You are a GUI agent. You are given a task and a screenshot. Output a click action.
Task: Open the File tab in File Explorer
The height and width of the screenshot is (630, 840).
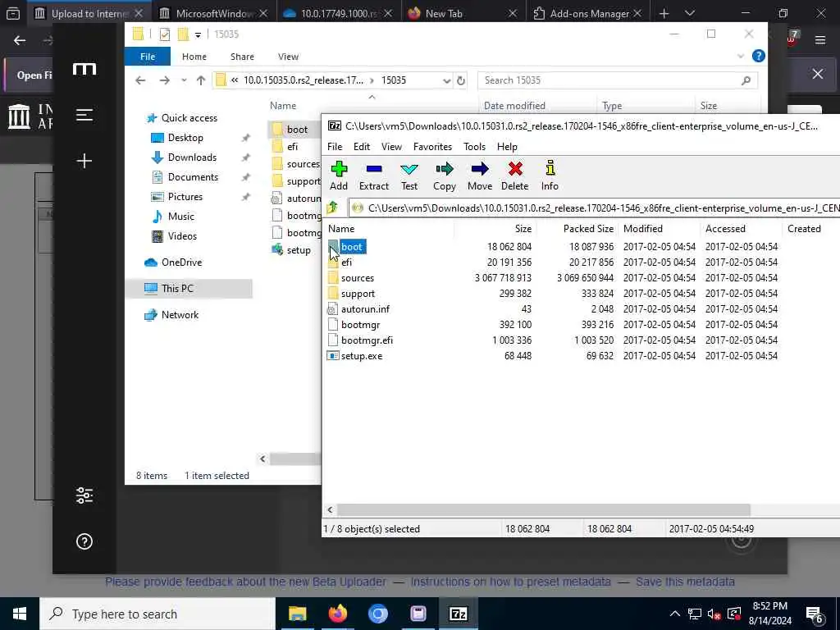(x=148, y=57)
